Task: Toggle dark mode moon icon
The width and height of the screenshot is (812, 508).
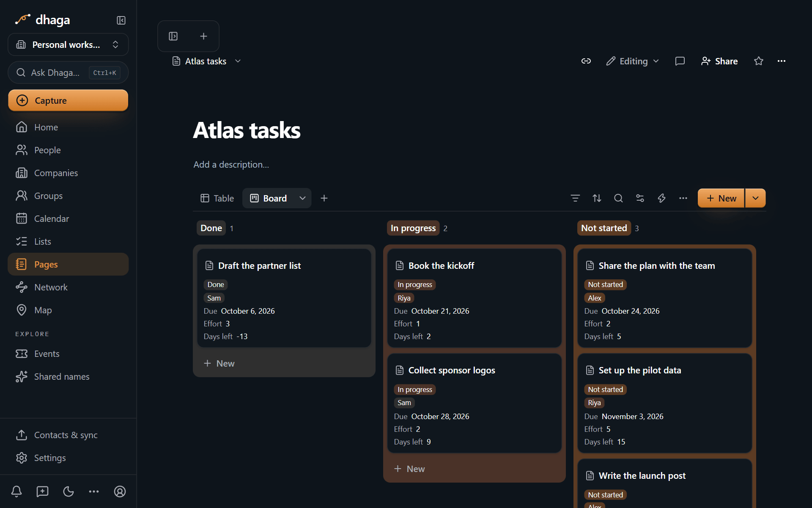Action: click(68, 491)
